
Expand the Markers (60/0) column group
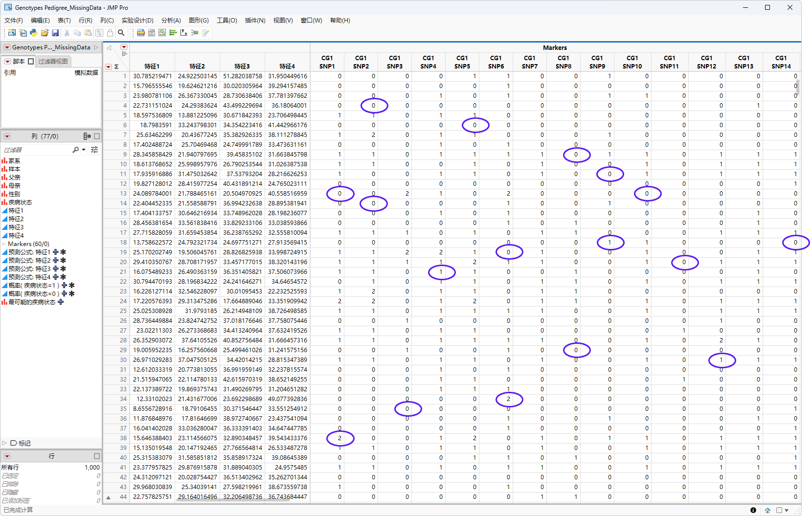click(4, 244)
